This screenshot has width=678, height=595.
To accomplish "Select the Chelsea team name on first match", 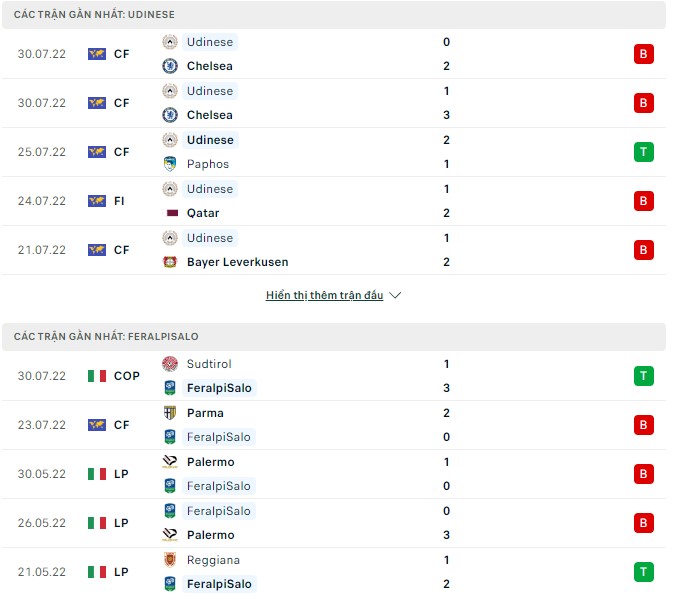I will click(209, 66).
